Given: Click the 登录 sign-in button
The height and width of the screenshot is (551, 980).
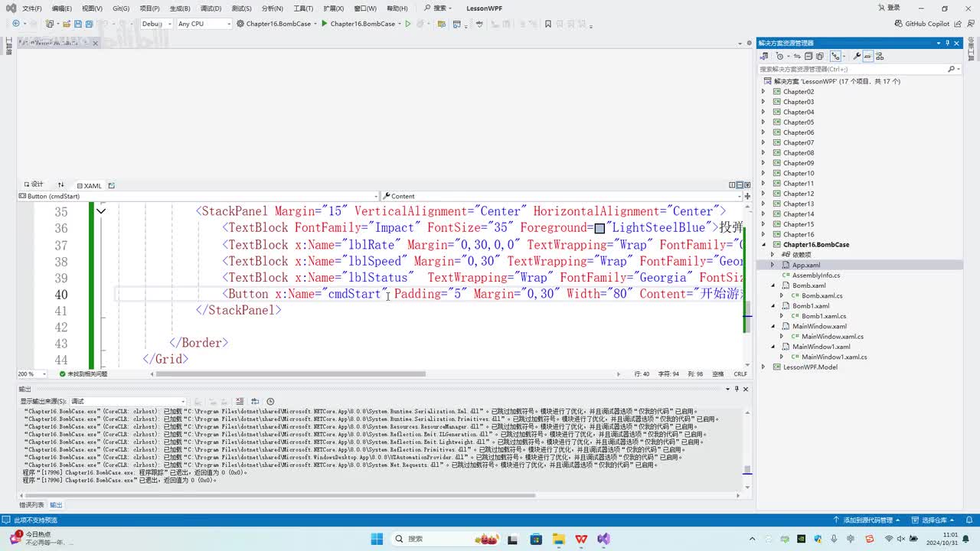Looking at the screenshot, I should tap(888, 8).
